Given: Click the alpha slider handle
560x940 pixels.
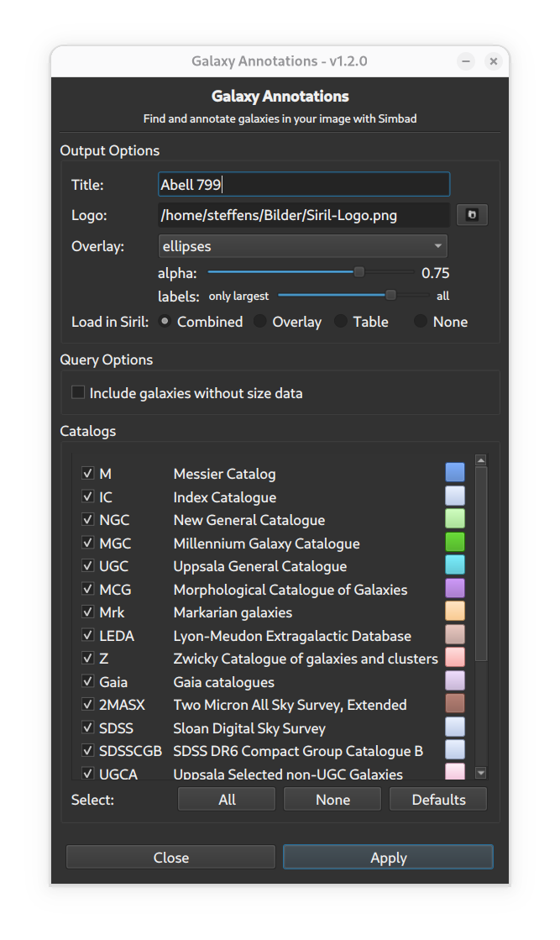Looking at the screenshot, I should (359, 272).
